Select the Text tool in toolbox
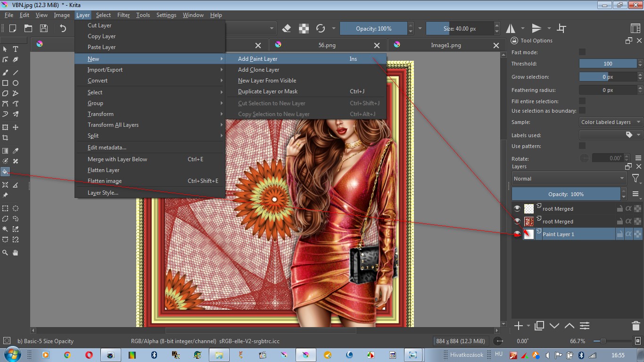Screen dimensions: 644x362 point(16,49)
